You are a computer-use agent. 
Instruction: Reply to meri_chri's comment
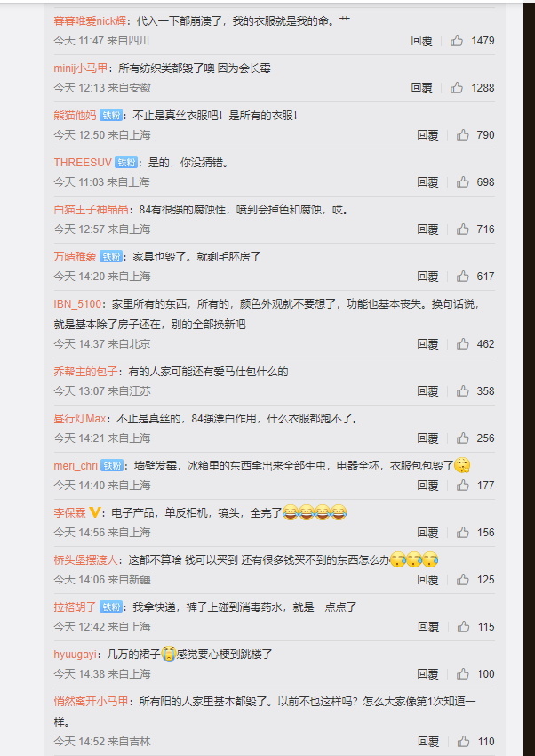coord(427,485)
